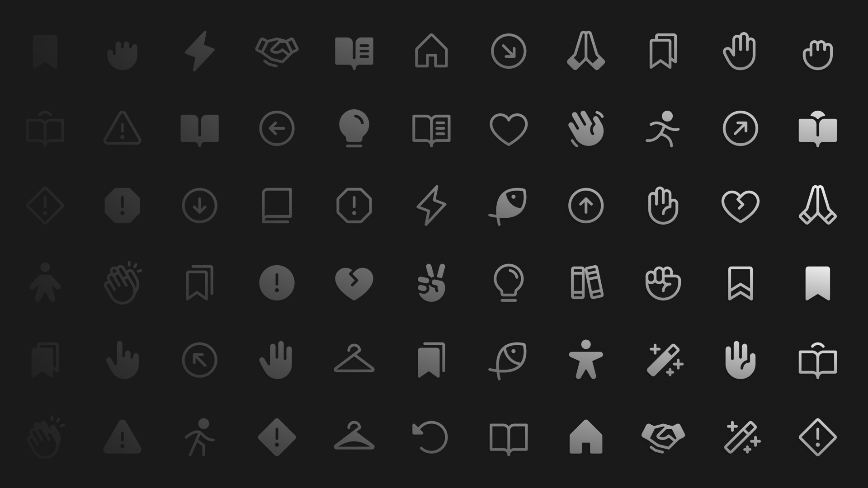868x488 pixels.
Task: Click the walking person icon
Action: [x=200, y=437]
